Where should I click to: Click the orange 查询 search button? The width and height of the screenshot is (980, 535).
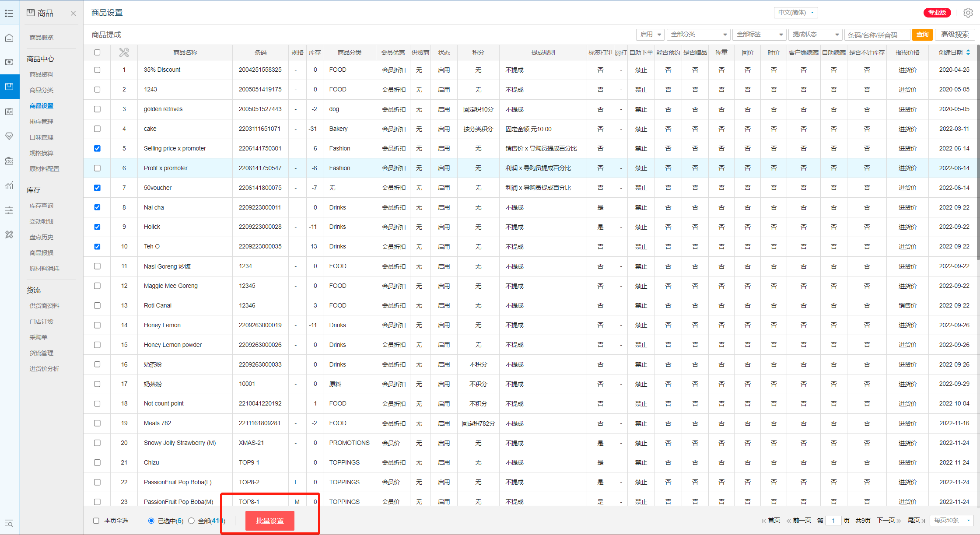click(x=922, y=35)
